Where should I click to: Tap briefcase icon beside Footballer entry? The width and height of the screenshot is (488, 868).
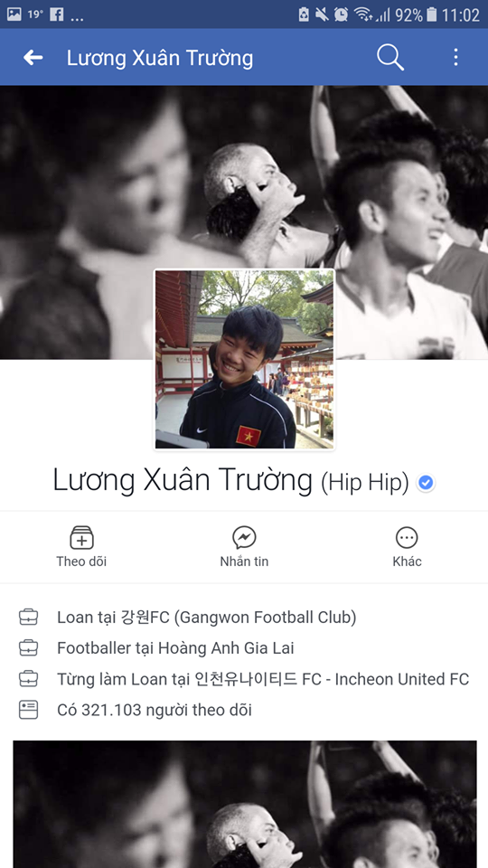[x=28, y=648]
